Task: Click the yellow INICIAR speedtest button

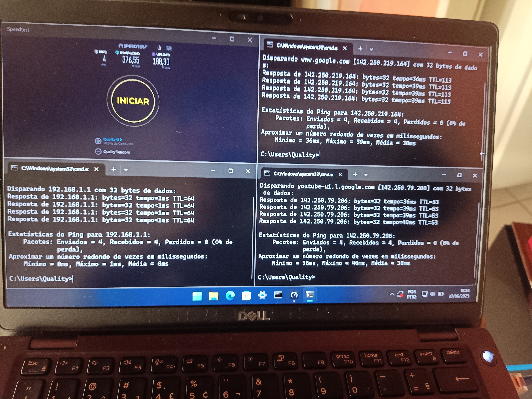Action: pyautogui.click(x=133, y=101)
